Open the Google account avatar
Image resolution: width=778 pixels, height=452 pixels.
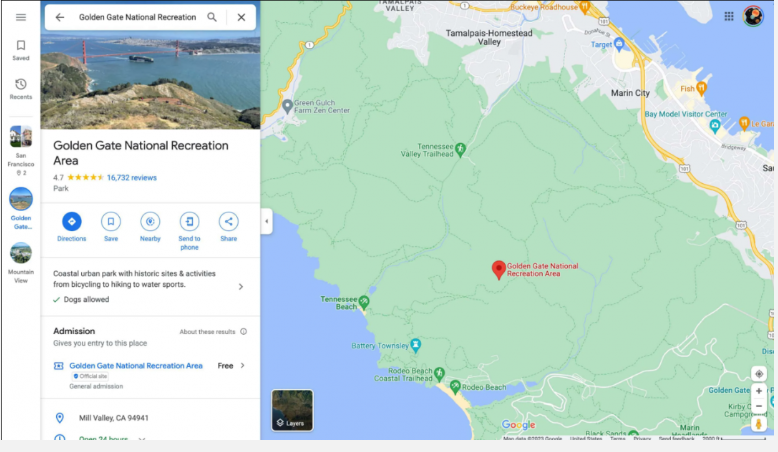[753, 16]
